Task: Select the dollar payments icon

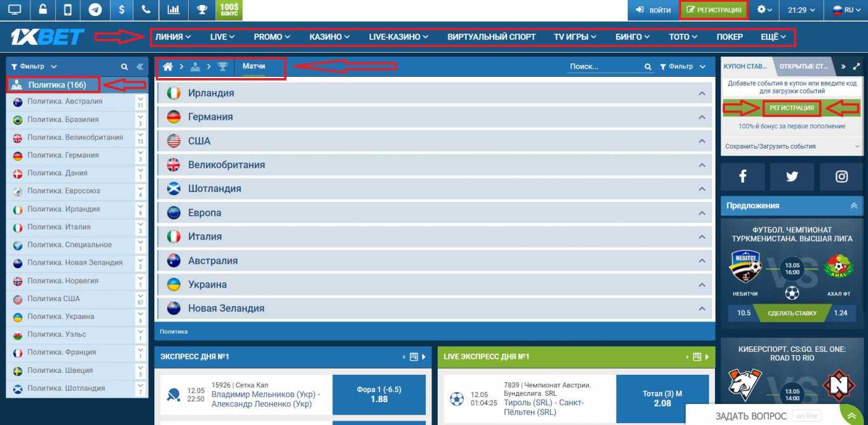Action: click(121, 10)
